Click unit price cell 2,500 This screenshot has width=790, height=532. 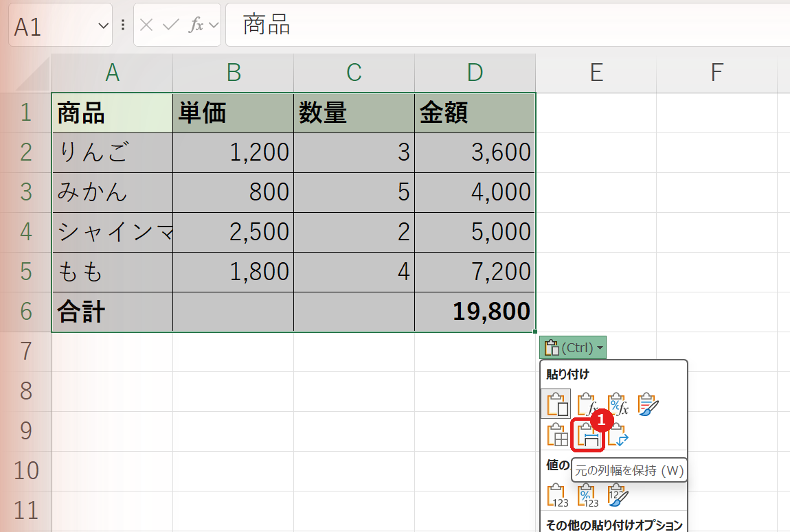(234, 232)
